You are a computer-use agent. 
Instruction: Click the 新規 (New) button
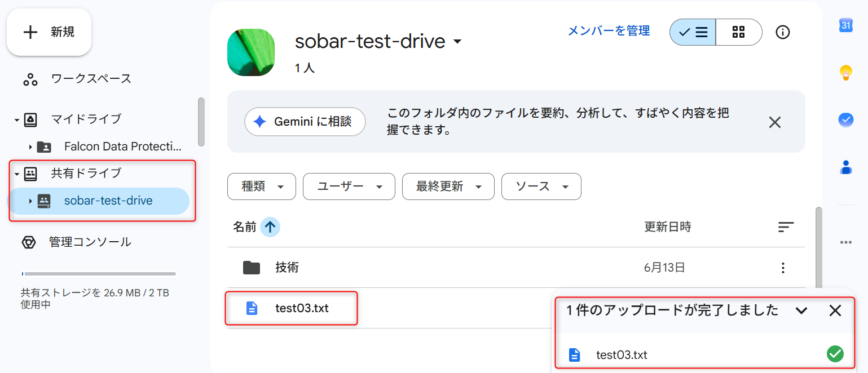tap(49, 32)
